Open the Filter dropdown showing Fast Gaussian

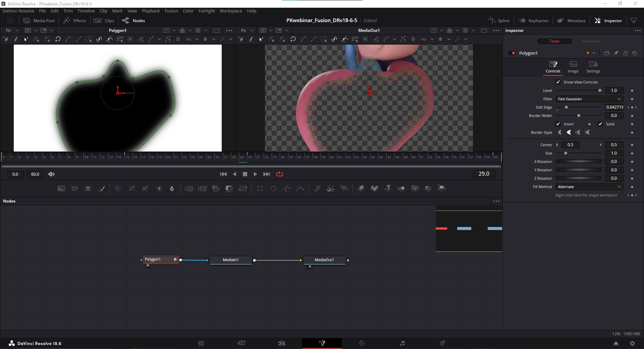coord(589,99)
